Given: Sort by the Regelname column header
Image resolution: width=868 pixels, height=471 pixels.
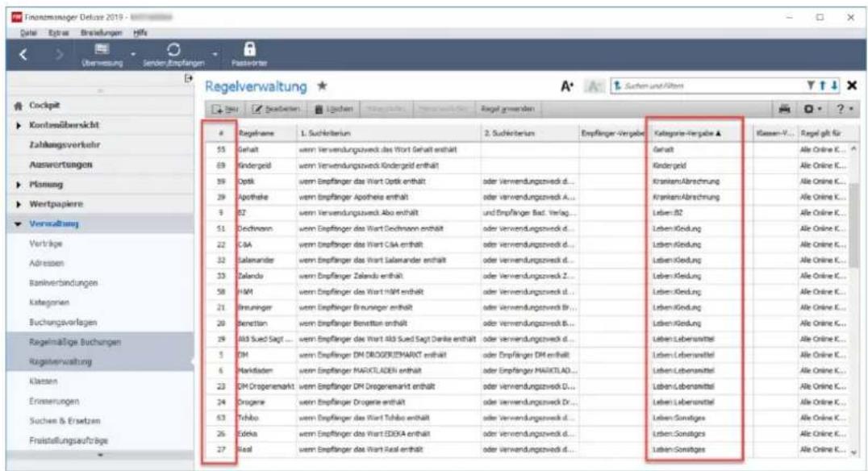Looking at the screenshot, I should coord(266,133).
